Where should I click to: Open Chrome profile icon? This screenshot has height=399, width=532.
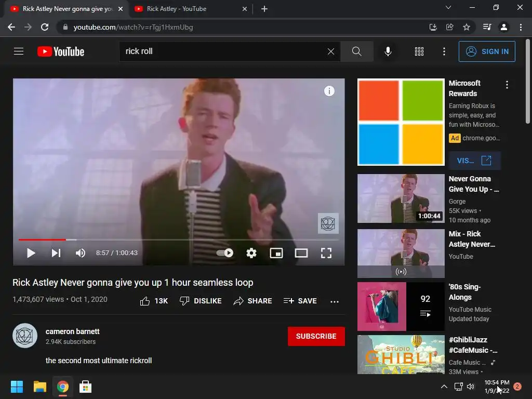(504, 27)
